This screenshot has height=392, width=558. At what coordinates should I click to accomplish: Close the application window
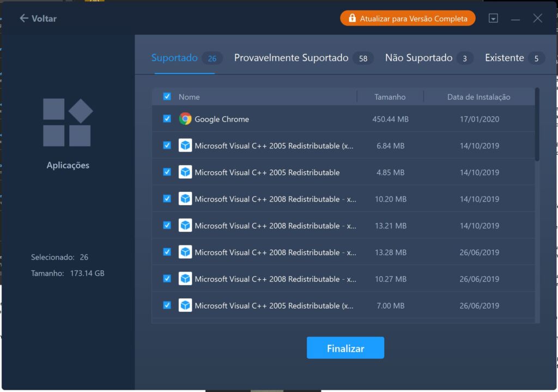pyautogui.click(x=537, y=18)
